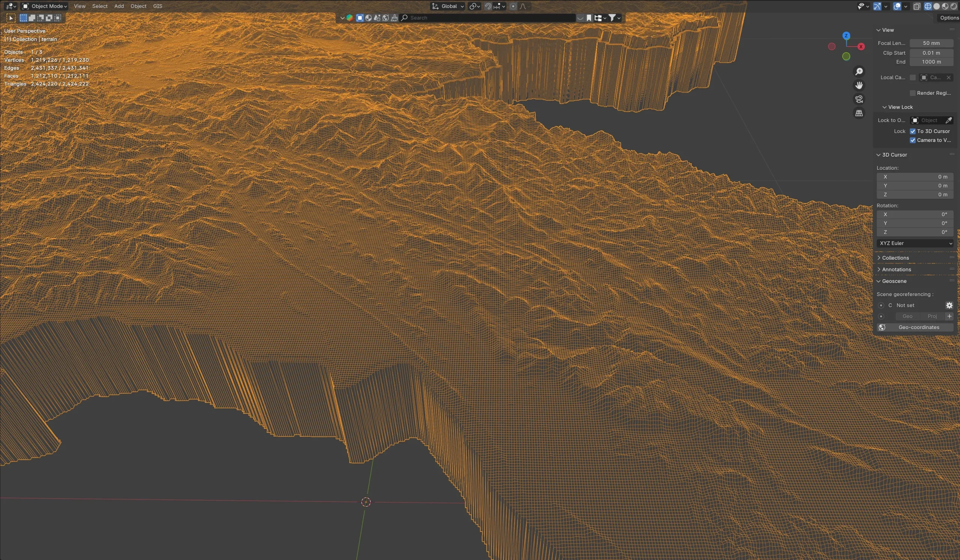This screenshot has height=560, width=960.
Task: Switch to wireframe shading mode
Action: pyautogui.click(x=928, y=6)
